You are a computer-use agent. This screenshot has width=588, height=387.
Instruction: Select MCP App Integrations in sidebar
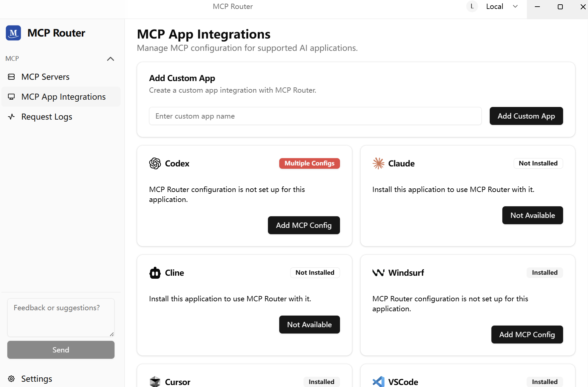pyautogui.click(x=63, y=97)
